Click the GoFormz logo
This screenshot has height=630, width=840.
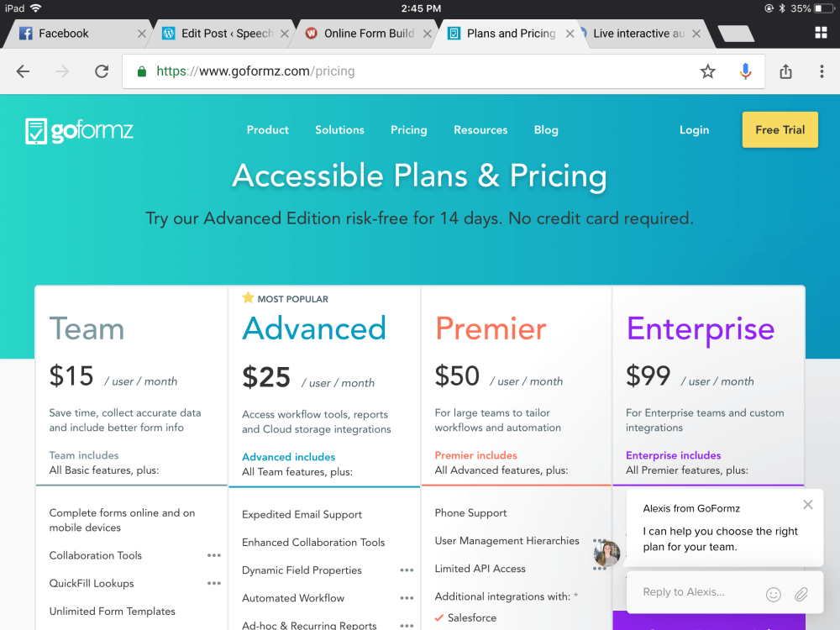click(x=79, y=131)
